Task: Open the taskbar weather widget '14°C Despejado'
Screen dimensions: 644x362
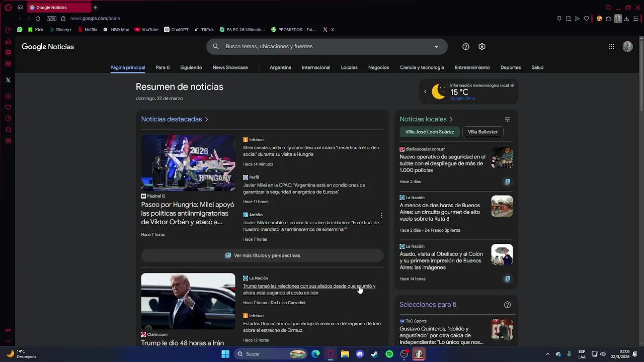Action: pos(21,354)
